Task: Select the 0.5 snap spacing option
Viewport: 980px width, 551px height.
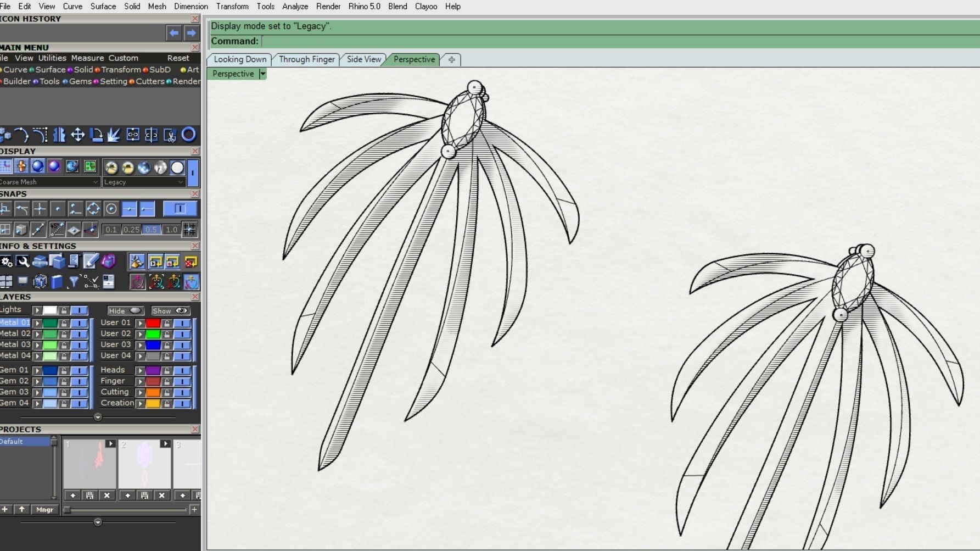Action: (x=151, y=230)
